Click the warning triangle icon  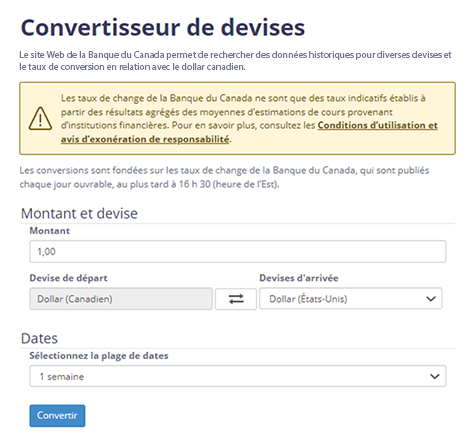(40, 118)
